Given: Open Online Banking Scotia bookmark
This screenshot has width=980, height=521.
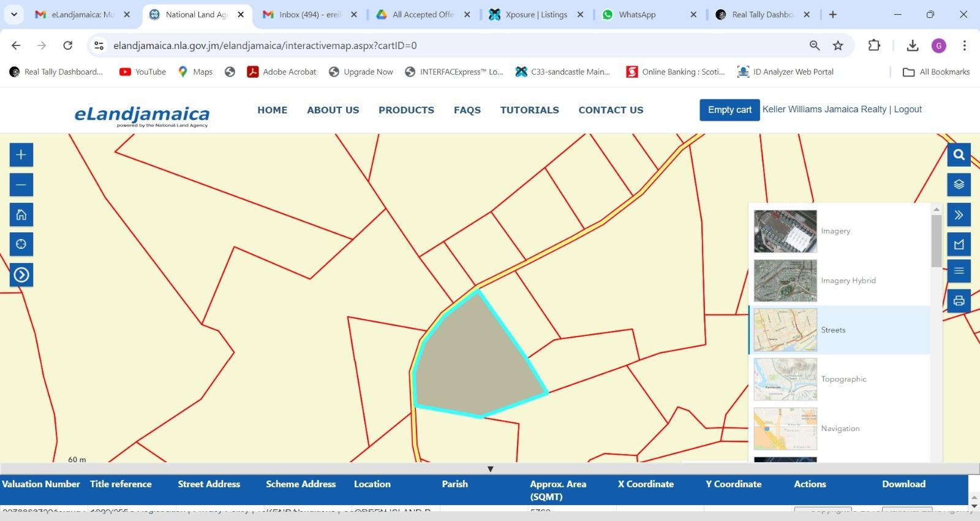Looking at the screenshot, I should (x=676, y=72).
